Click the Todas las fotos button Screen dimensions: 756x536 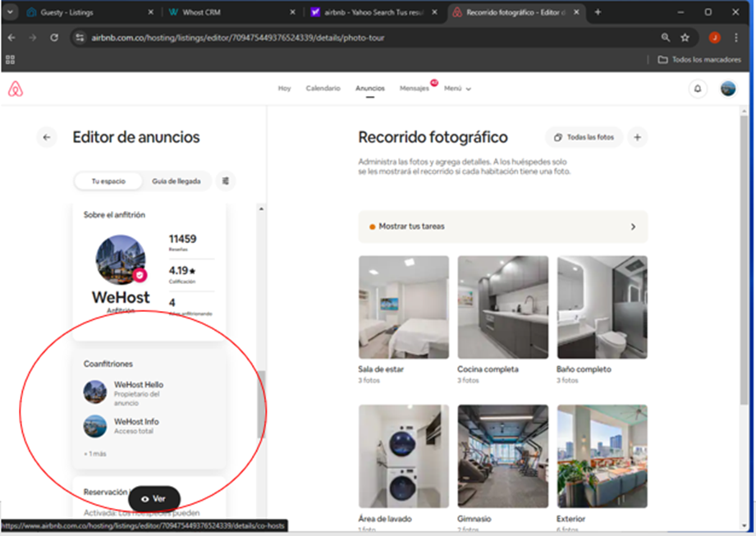[584, 137]
